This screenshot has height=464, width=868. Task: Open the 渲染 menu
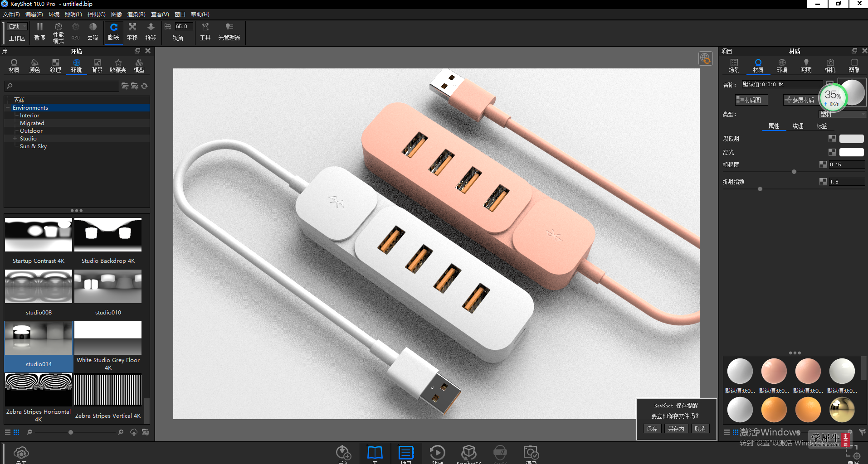[x=136, y=14]
